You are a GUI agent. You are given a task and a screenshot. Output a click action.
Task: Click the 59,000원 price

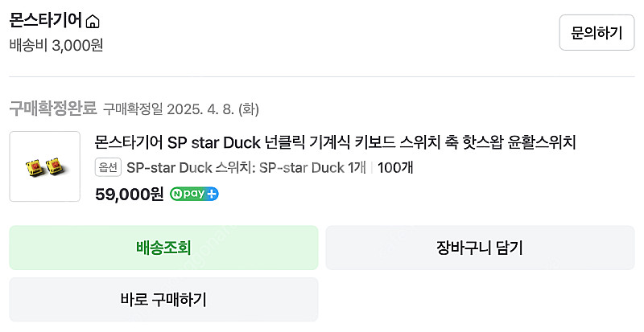coord(129,194)
